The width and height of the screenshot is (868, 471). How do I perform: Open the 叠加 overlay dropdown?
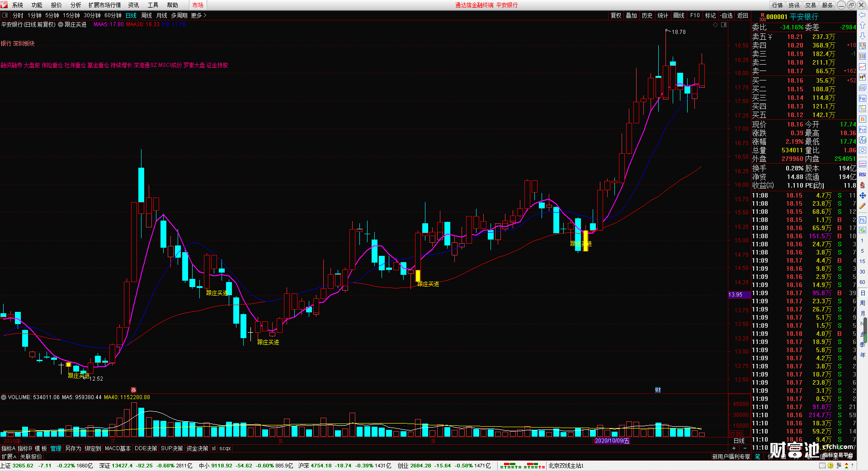tap(631, 15)
